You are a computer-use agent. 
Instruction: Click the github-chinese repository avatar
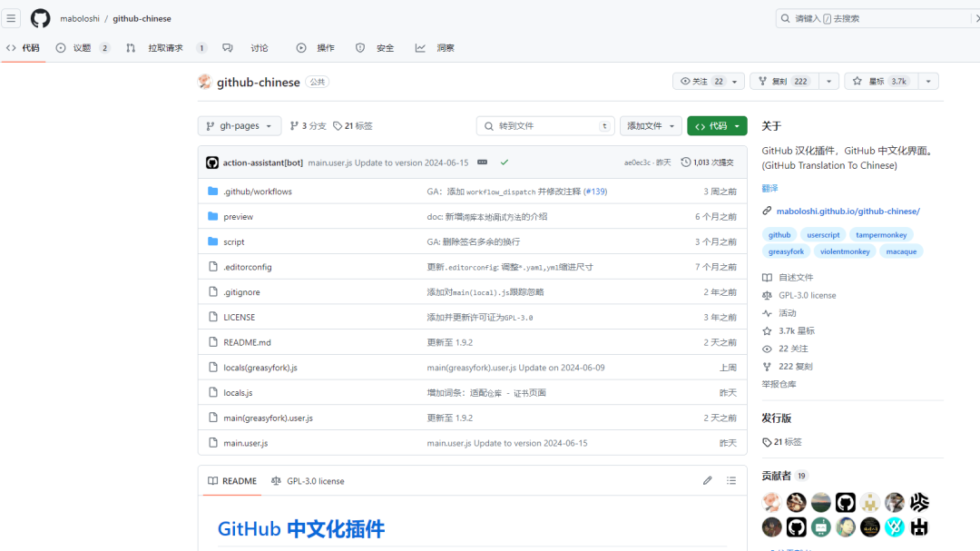204,81
